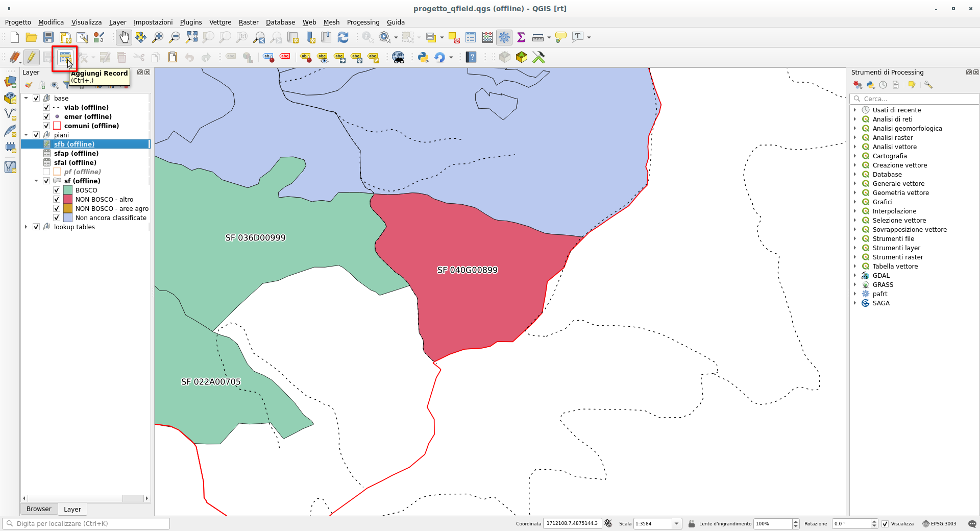The width and height of the screenshot is (980, 531).
Task: Toggle the Visualizza render checkbox
Action: 885,523
